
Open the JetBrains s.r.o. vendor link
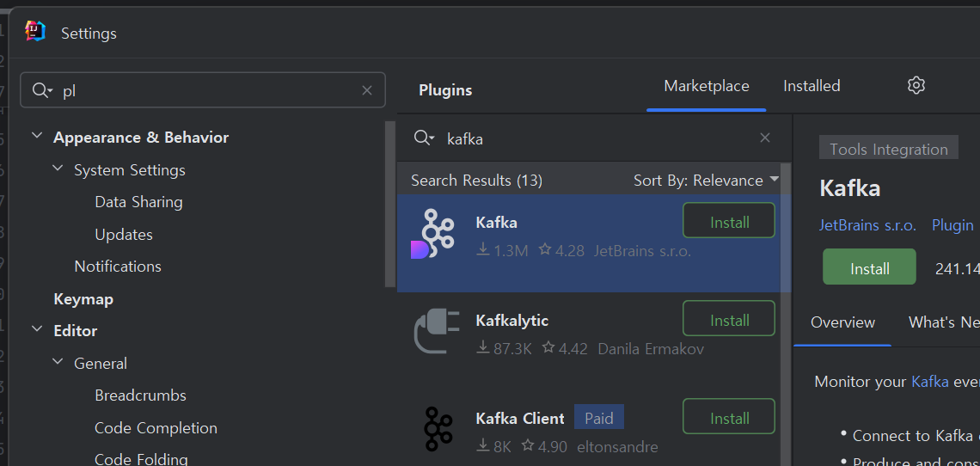[867, 225]
